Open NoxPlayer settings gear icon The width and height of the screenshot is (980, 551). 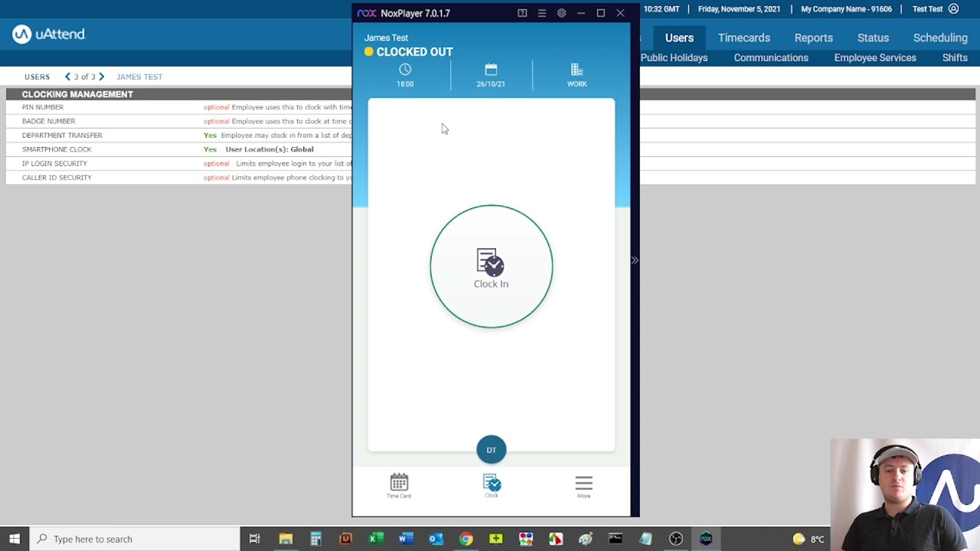point(561,13)
